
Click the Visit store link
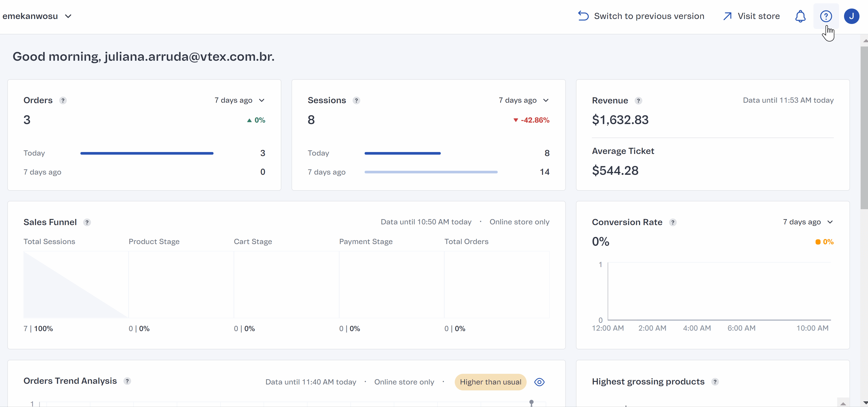752,16
